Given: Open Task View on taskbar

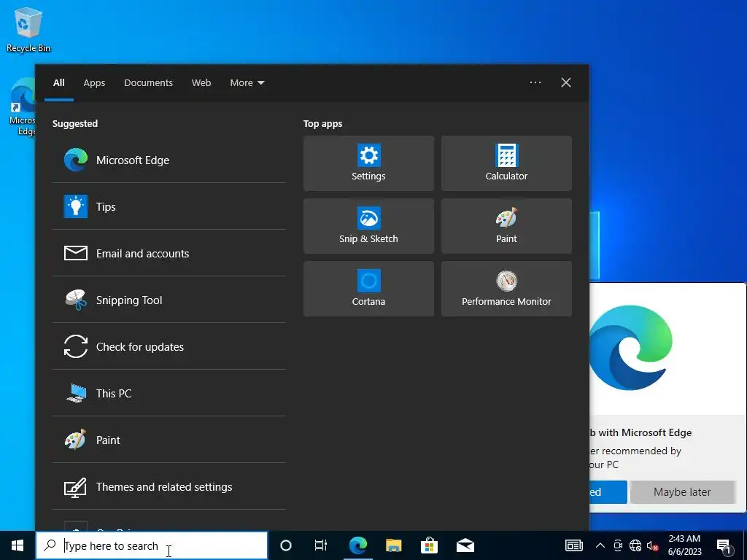Looking at the screenshot, I should click(321, 545).
